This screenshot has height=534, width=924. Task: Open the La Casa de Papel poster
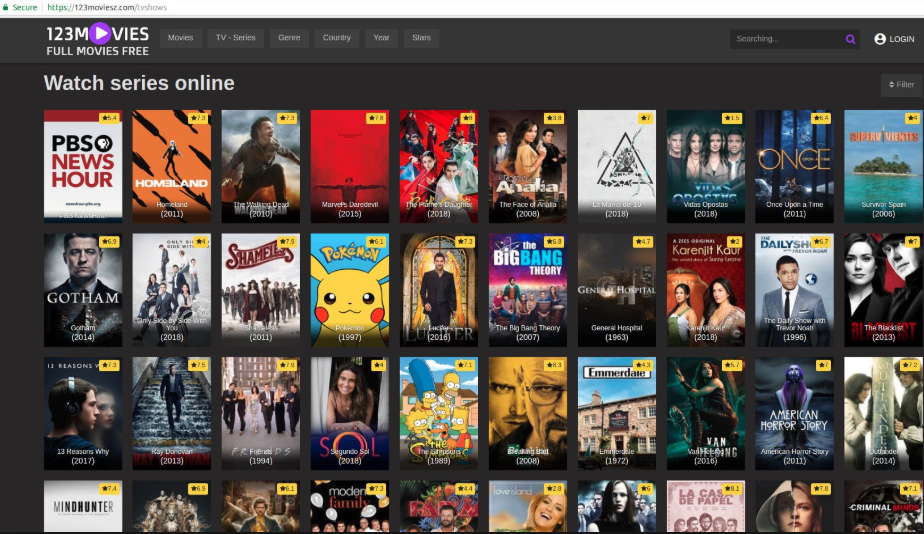point(705,506)
